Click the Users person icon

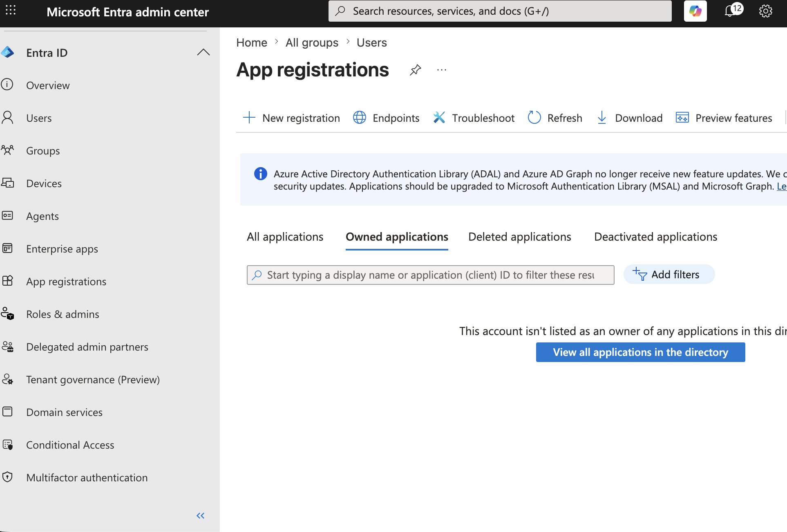tap(7, 117)
